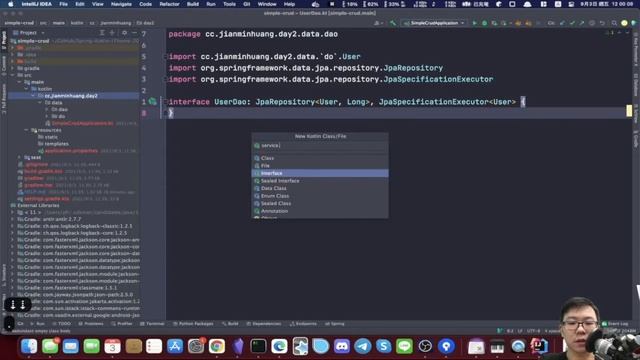Open Telegram from the dock

[362, 347]
